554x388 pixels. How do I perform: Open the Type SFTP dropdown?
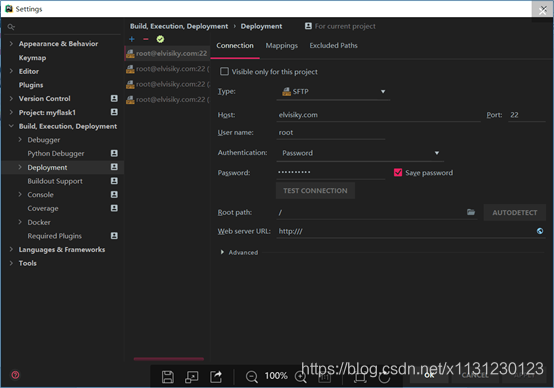tap(334, 92)
